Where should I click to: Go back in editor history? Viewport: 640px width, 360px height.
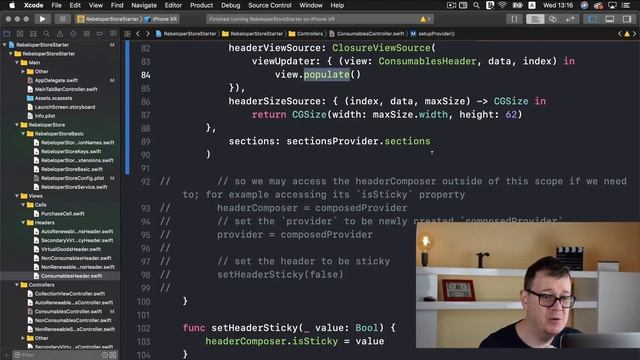138,34
